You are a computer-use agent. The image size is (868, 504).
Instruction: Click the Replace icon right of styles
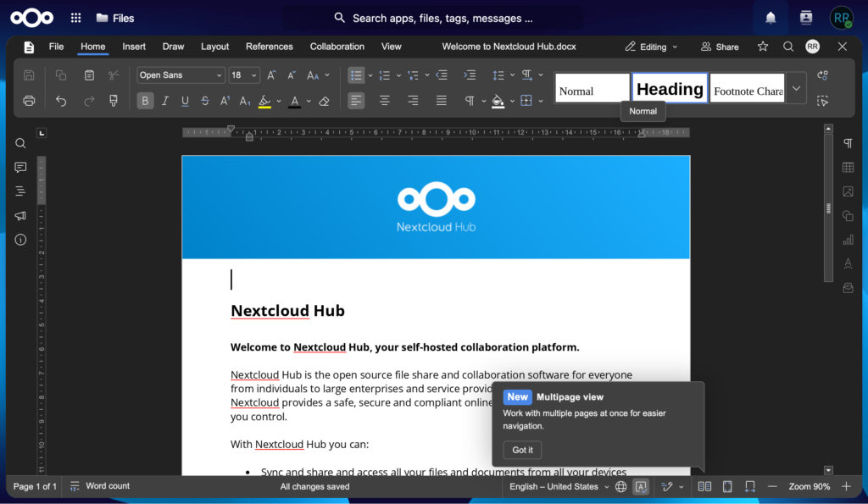[822, 75]
